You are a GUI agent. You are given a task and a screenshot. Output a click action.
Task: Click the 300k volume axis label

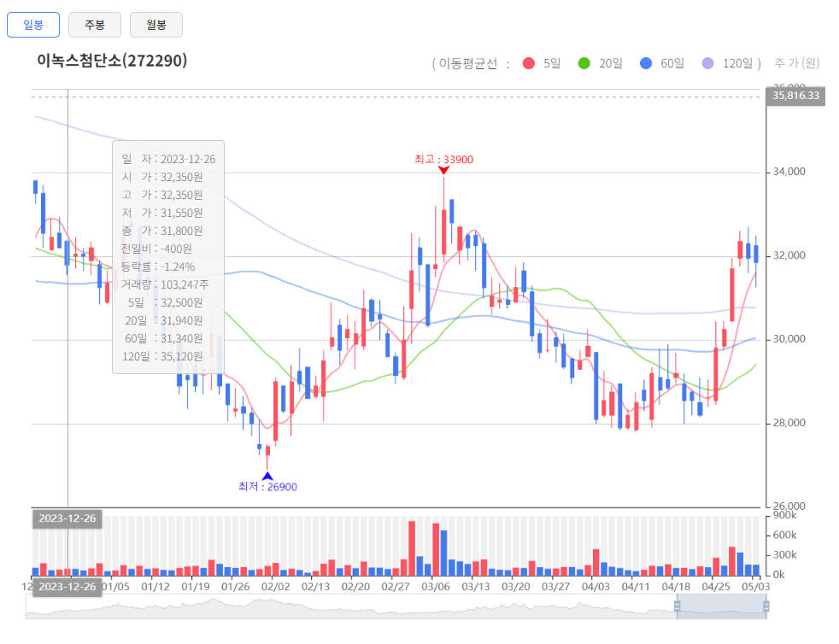coord(785,554)
